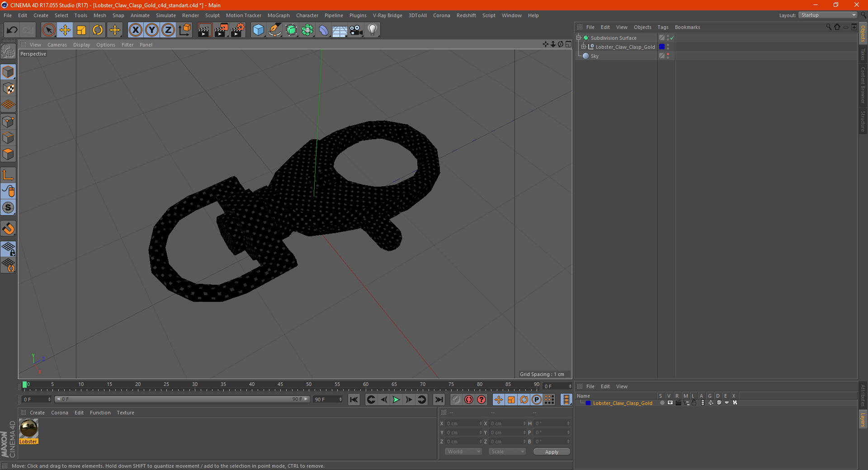
Task: Toggle viewport layout maximize icon
Action: pos(568,44)
